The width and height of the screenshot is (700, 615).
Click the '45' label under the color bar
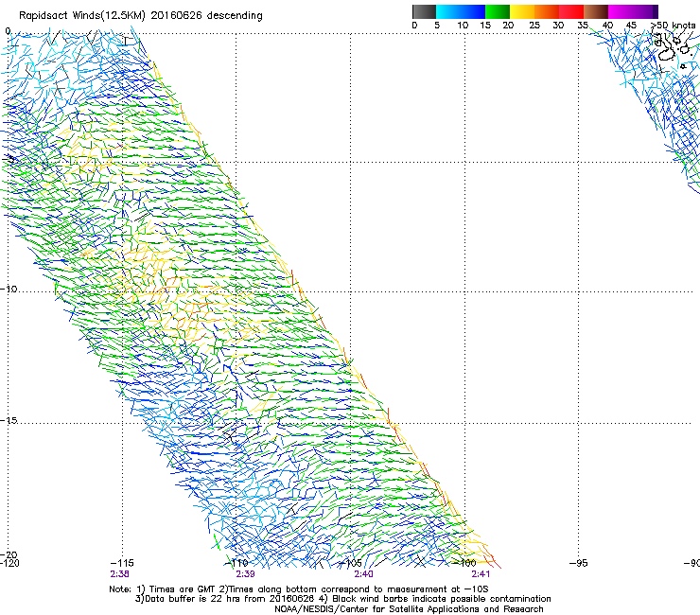click(631, 26)
